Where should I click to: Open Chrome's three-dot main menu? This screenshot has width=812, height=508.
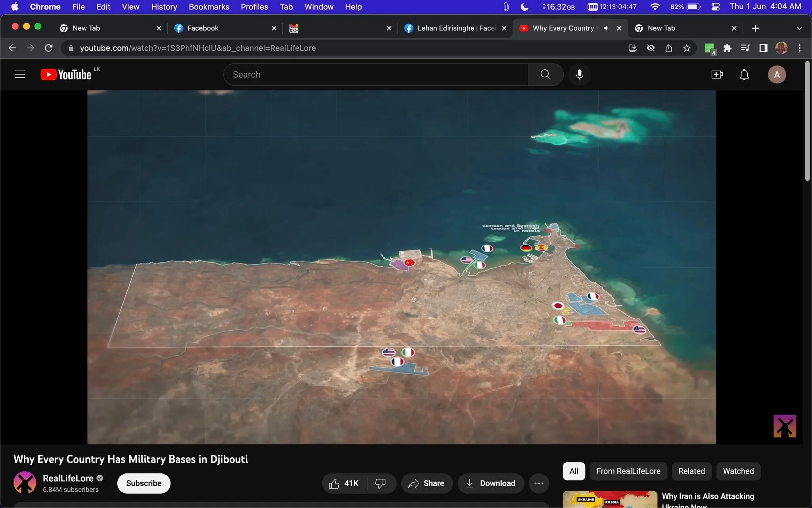800,48
